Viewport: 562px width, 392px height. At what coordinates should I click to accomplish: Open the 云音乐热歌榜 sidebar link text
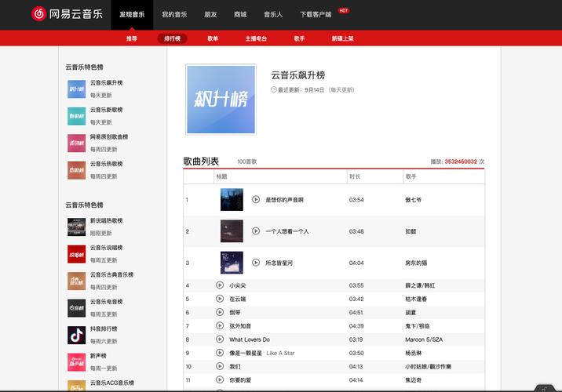click(106, 164)
